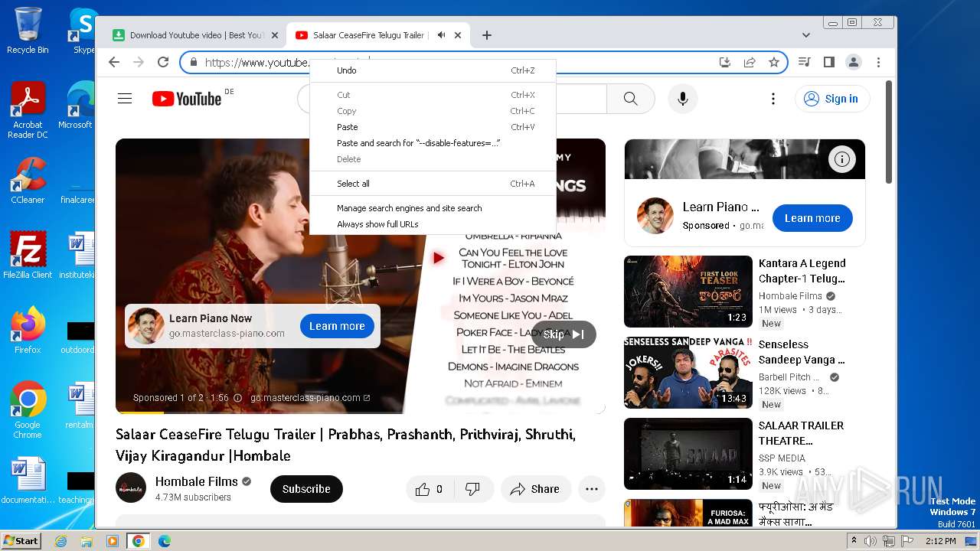Open Hombale Films channel name
980x551 pixels.
197,481
